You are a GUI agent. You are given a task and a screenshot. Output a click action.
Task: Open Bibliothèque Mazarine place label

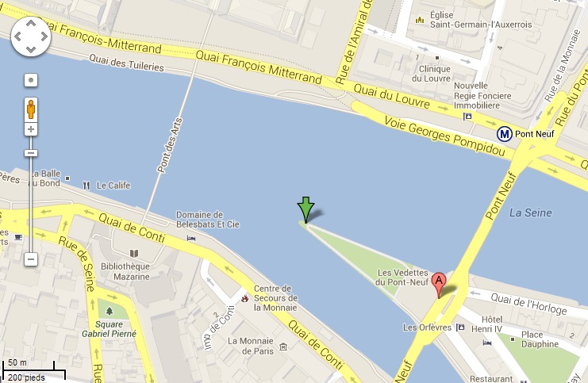[125, 271]
